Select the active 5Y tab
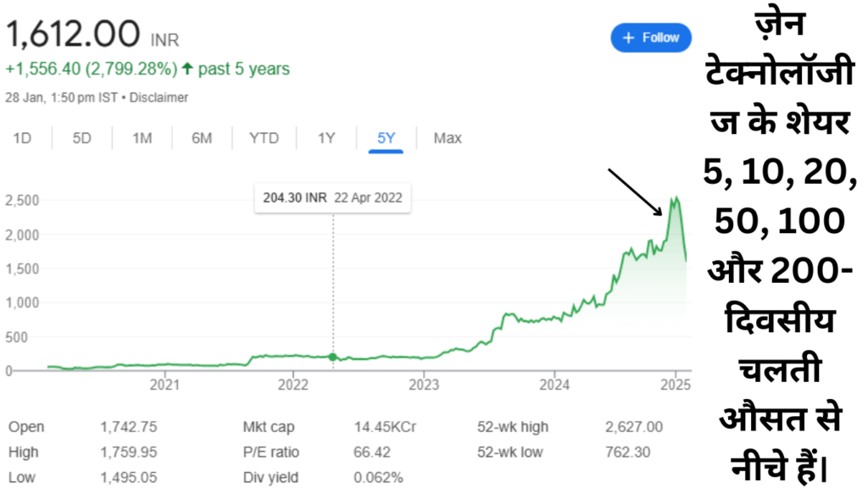 (x=386, y=137)
